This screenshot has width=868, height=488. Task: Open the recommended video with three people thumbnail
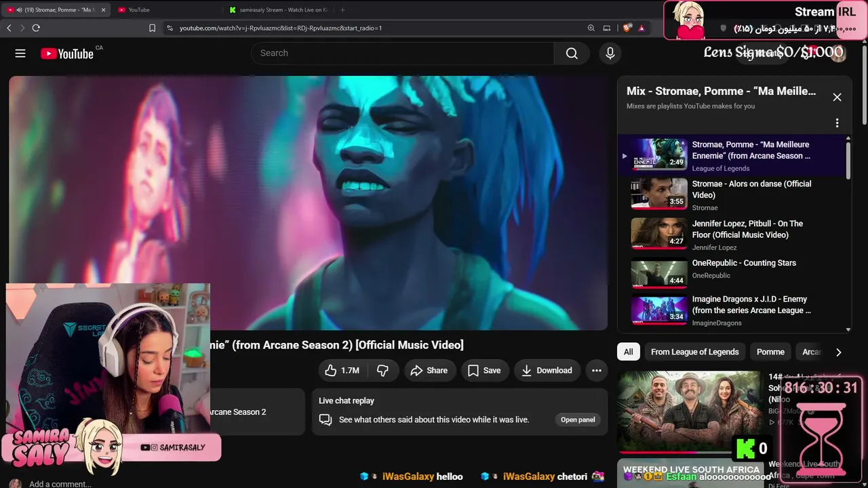689,411
